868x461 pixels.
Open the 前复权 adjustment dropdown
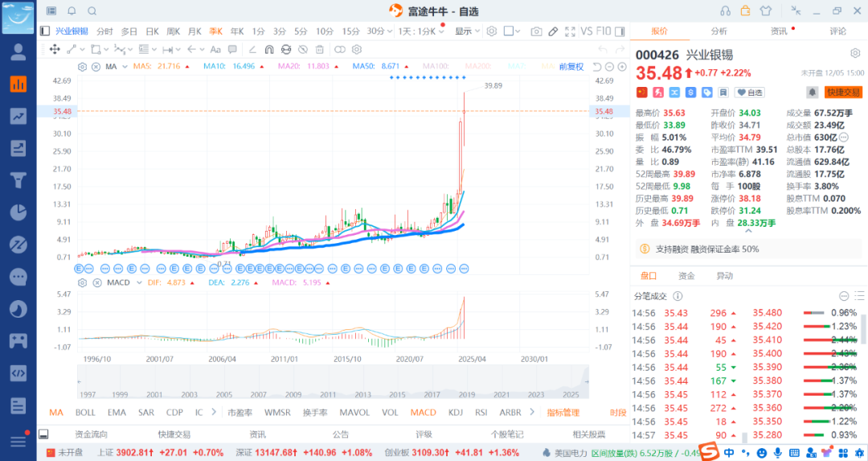(x=571, y=67)
